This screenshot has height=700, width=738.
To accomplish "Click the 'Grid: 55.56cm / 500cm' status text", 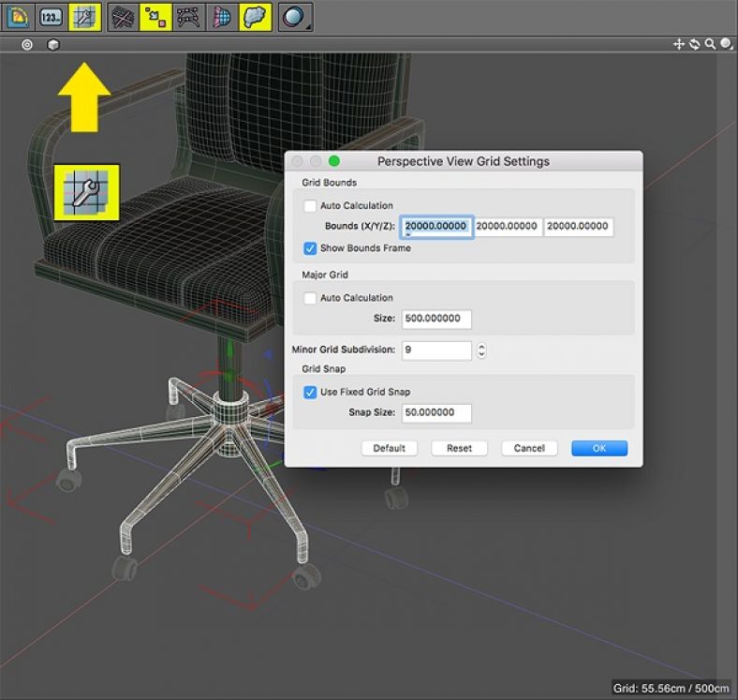I will 671,688.
